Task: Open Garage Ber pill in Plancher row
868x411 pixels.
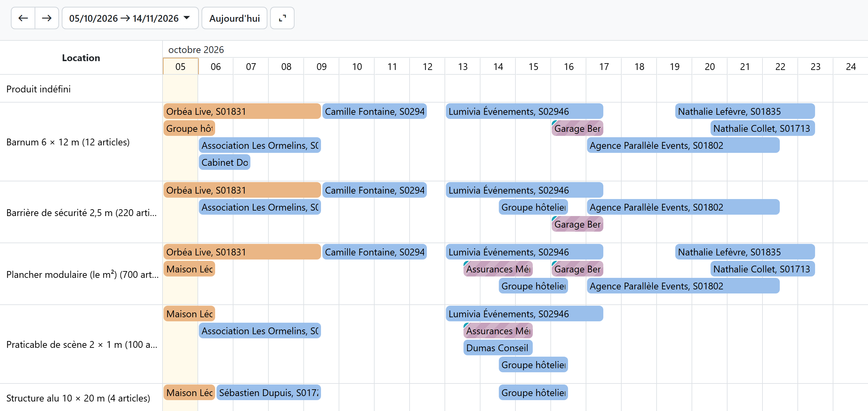Action: [x=578, y=269]
